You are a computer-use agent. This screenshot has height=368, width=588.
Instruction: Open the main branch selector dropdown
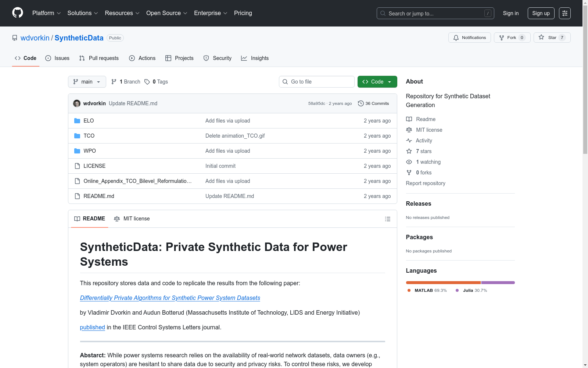[x=87, y=82]
